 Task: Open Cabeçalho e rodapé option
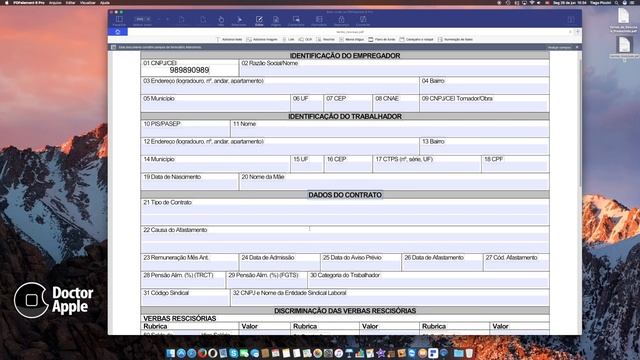416,40
